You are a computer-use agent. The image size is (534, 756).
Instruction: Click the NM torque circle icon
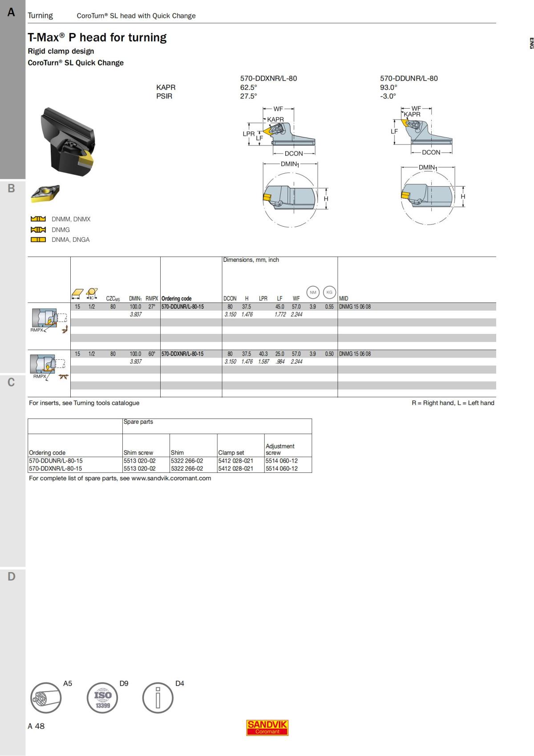[313, 292]
